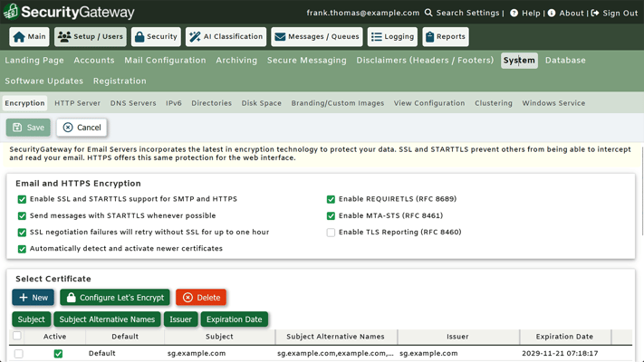
Task: Open Disclaimers (Headers / Footers) menu
Action: pos(425,61)
